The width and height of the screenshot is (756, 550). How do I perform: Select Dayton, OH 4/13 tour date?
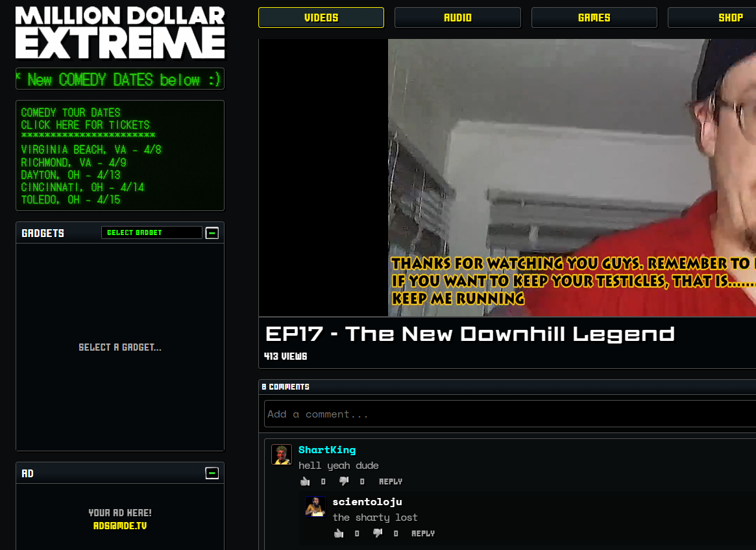(x=71, y=175)
